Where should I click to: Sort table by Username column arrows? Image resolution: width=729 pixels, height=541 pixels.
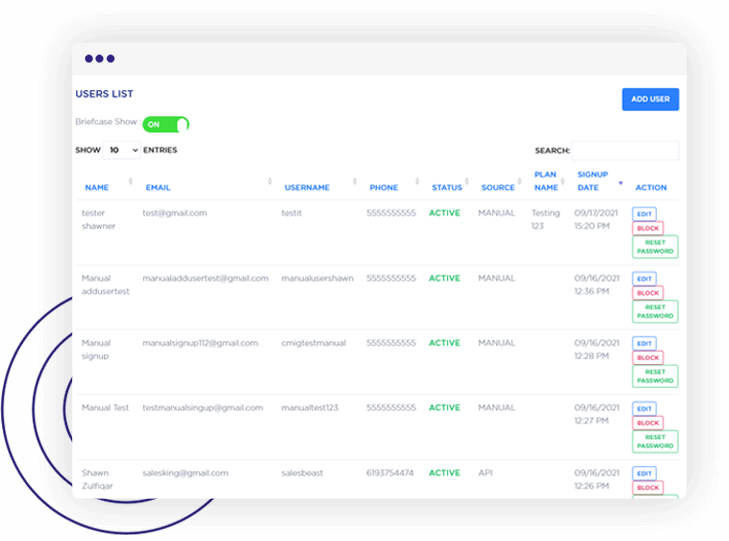pos(355,182)
